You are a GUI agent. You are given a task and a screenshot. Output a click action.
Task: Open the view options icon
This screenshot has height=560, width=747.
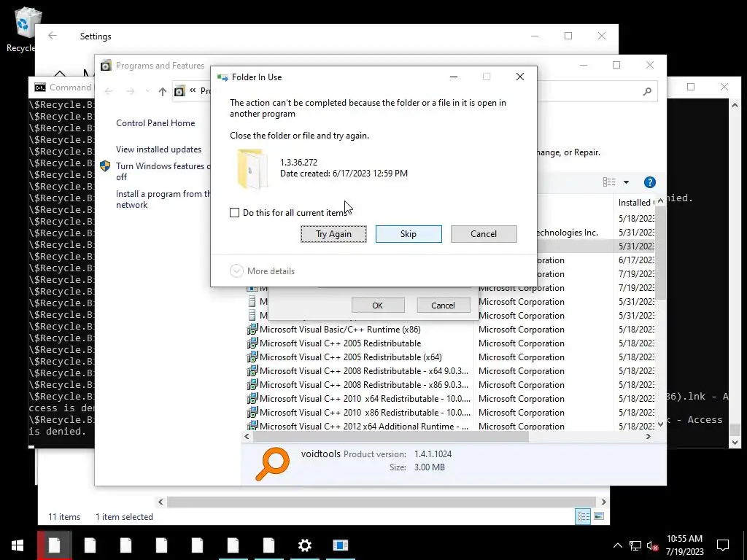tap(609, 182)
